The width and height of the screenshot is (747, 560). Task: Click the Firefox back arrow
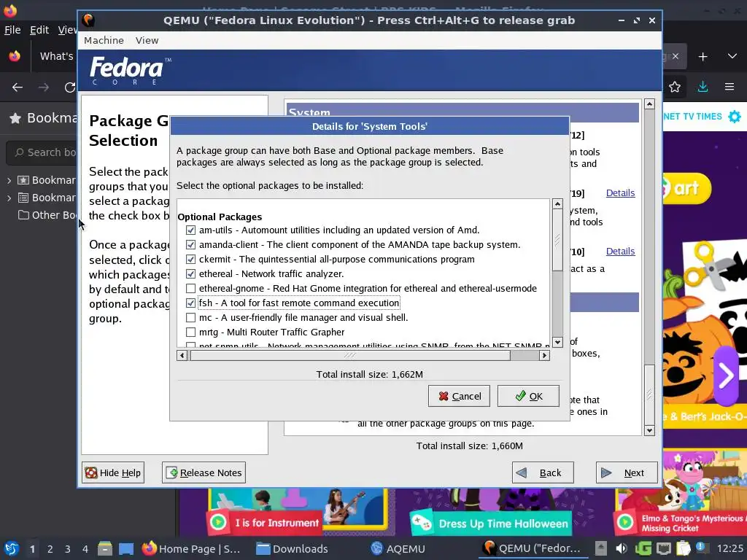point(18,87)
